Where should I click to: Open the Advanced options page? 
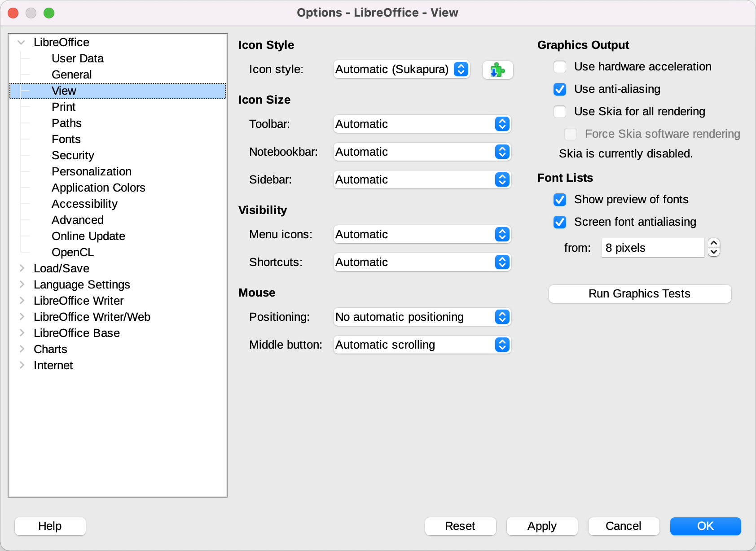(x=78, y=220)
